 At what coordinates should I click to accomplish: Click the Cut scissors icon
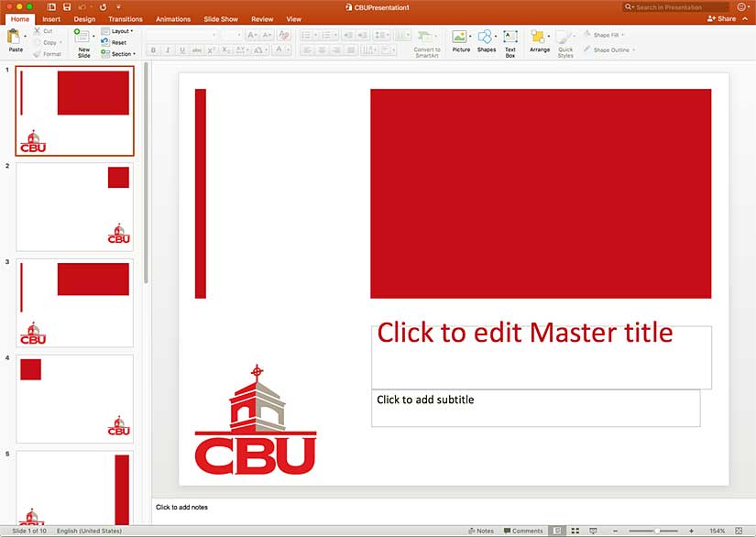(38, 30)
